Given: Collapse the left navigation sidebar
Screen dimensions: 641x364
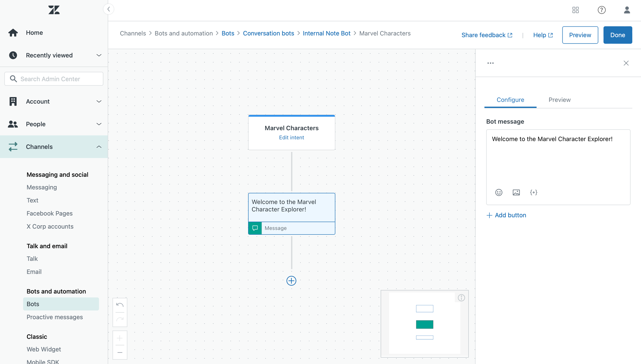Looking at the screenshot, I should pos(109,9).
